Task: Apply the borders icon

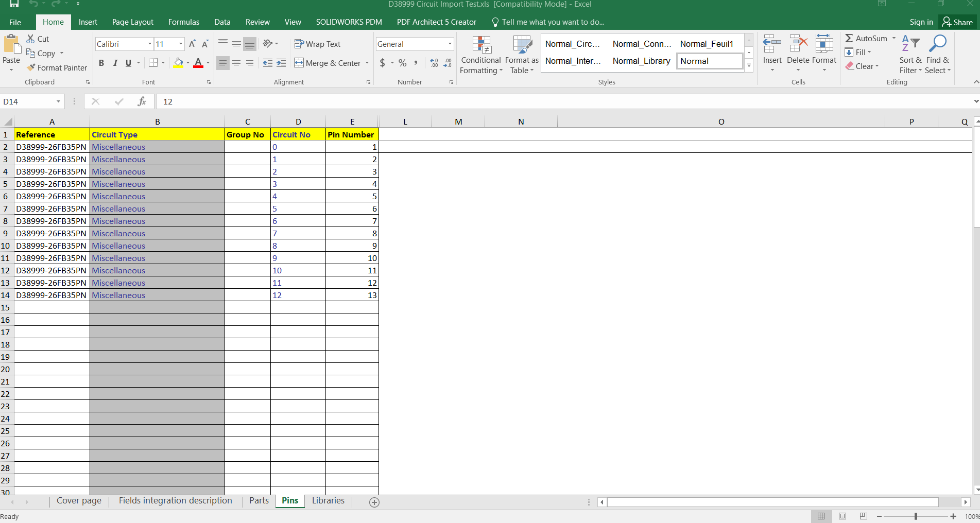Action: click(x=153, y=63)
